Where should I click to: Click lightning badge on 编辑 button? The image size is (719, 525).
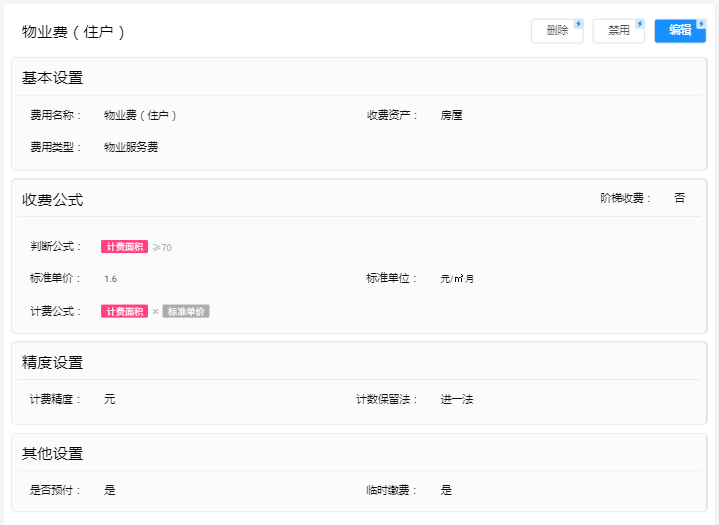coord(701,23)
